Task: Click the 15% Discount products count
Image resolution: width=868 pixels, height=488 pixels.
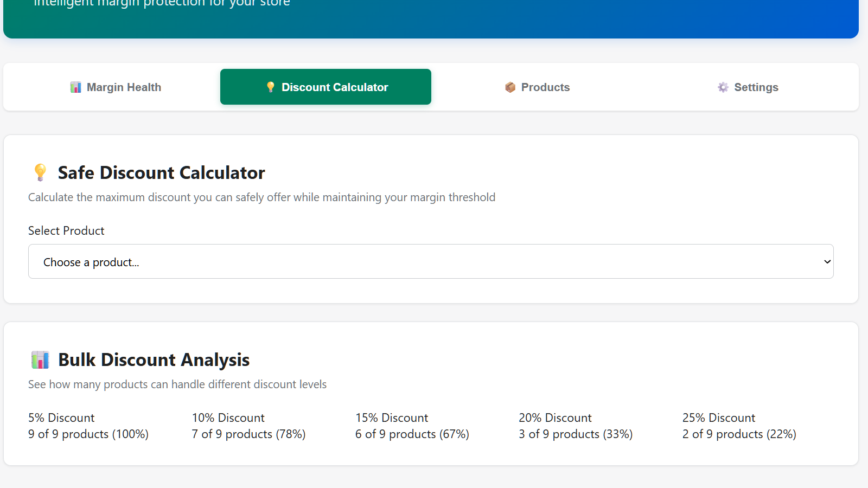Action: 412,434
